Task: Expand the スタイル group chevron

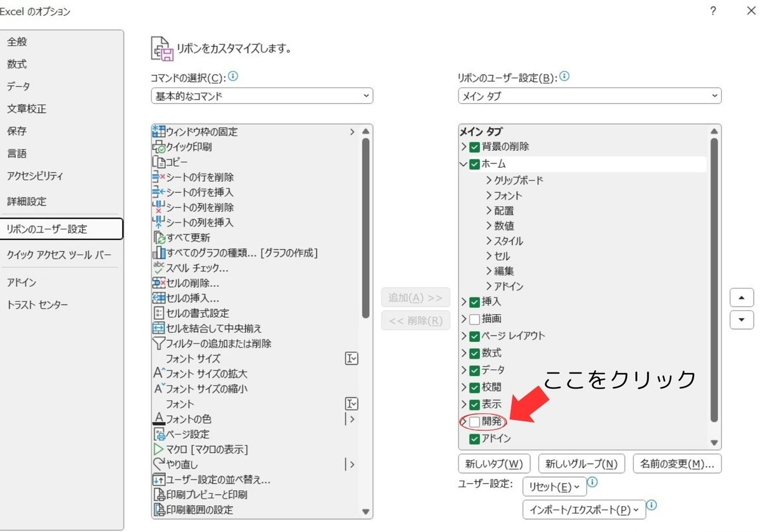Action: pos(489,241)
